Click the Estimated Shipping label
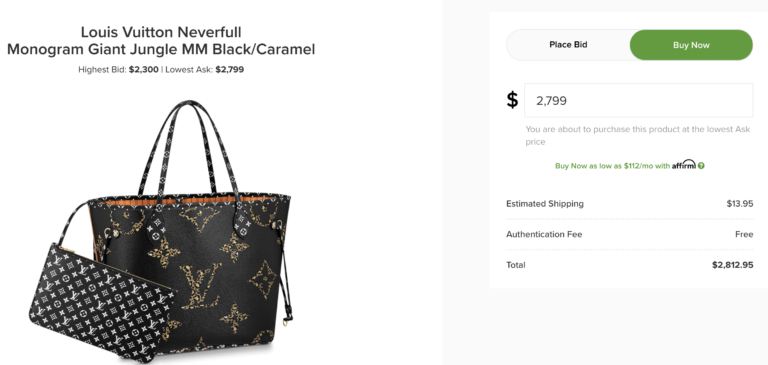Screen dimensions: 768x365 click(x=545, y=204)
